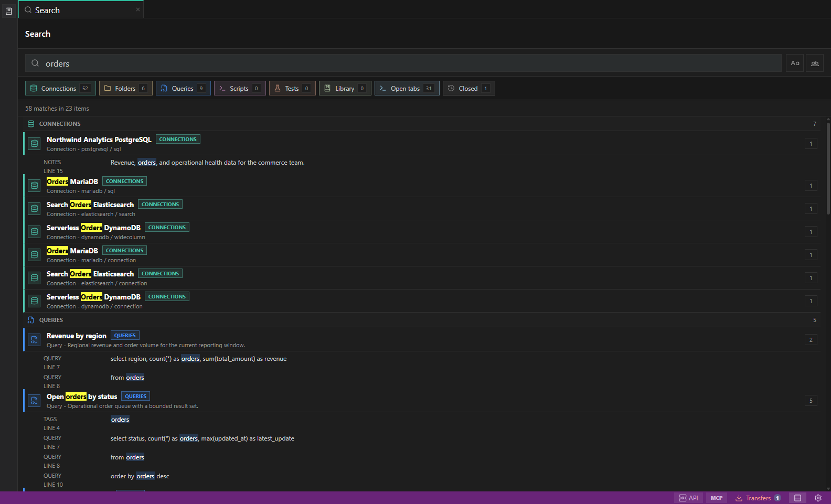Toggle the Tests filter chip
Image resolution: width=831 pixels, height=504 pixels.
click(292, 88)
